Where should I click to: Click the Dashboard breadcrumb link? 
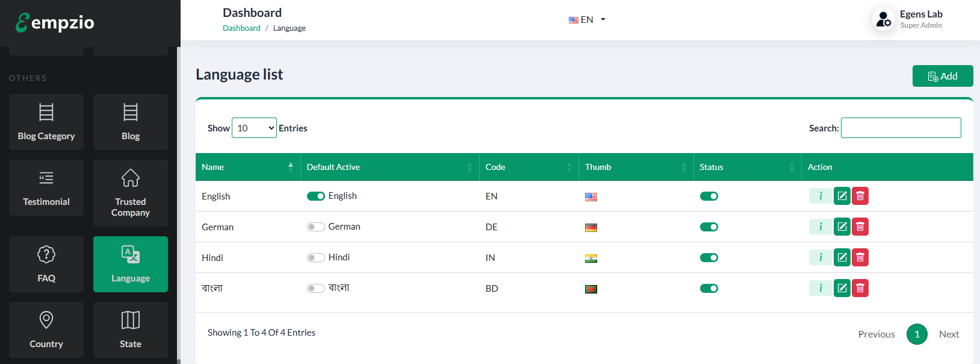pos(241,28)
